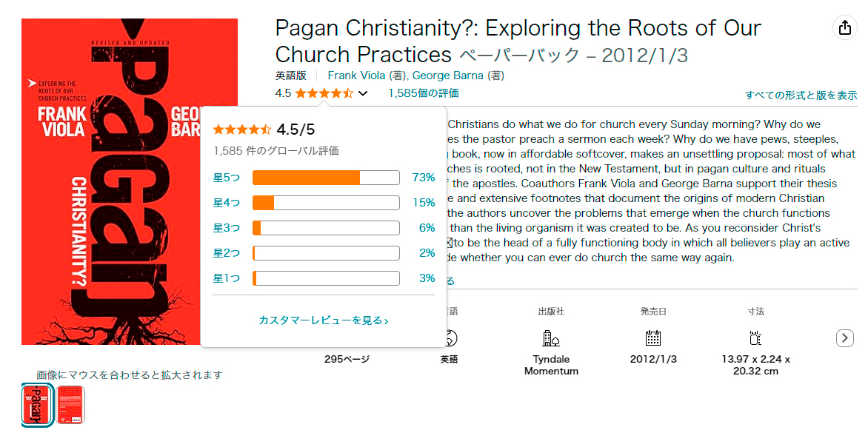Screen dimensions: 868x430
Task: Open カスタマーレビューを見る link
Action: tap(323, 320)
